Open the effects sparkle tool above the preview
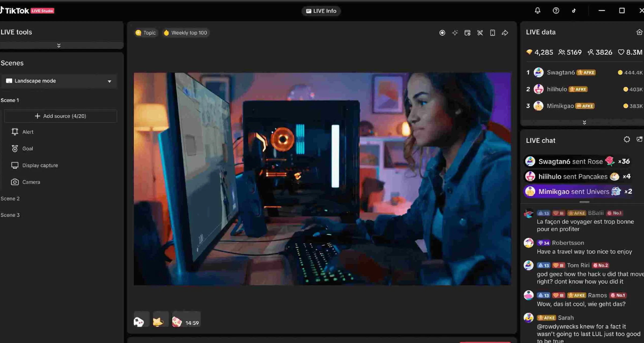 click(x=455, y=32)
